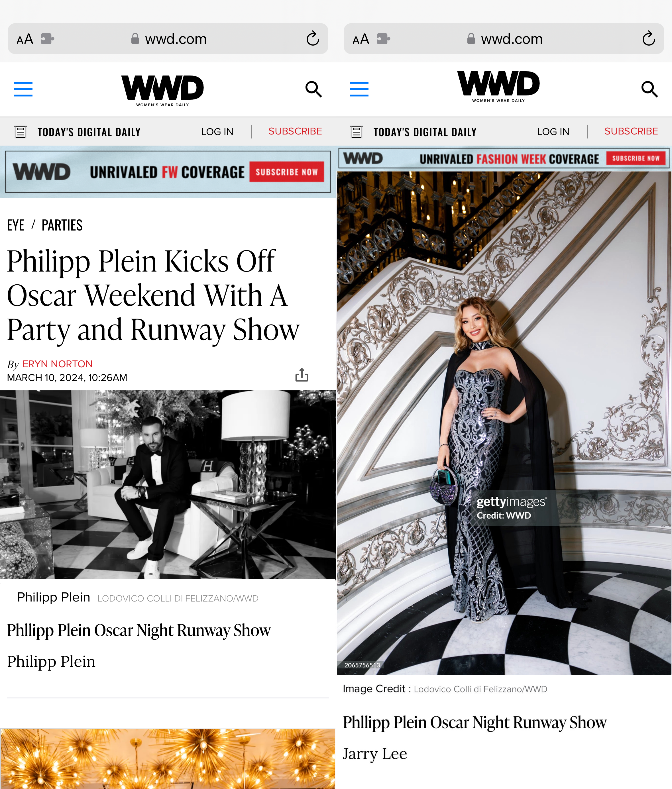
Task: Open Philipp Plein black-and-white photo
Action: coord(168,485)
